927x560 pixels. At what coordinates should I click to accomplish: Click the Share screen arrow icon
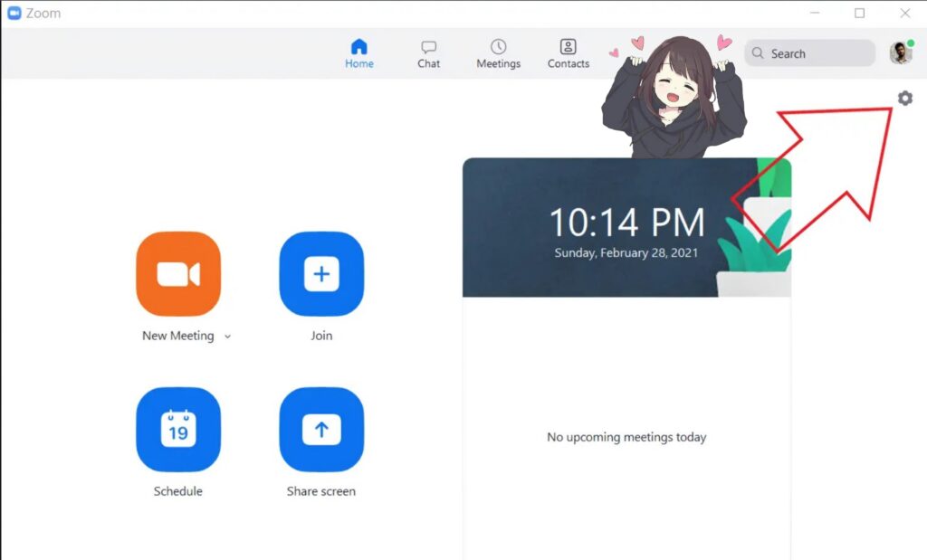point(321,430)
